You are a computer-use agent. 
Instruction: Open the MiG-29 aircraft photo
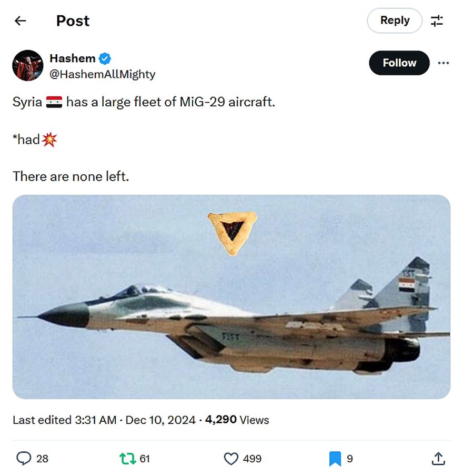click(231, 297)
